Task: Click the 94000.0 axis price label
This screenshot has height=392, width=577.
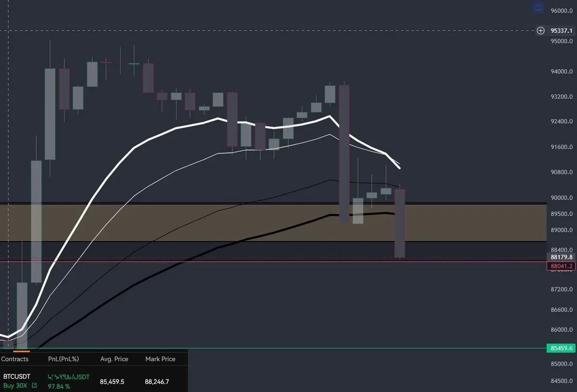Action: click(562, 72)
